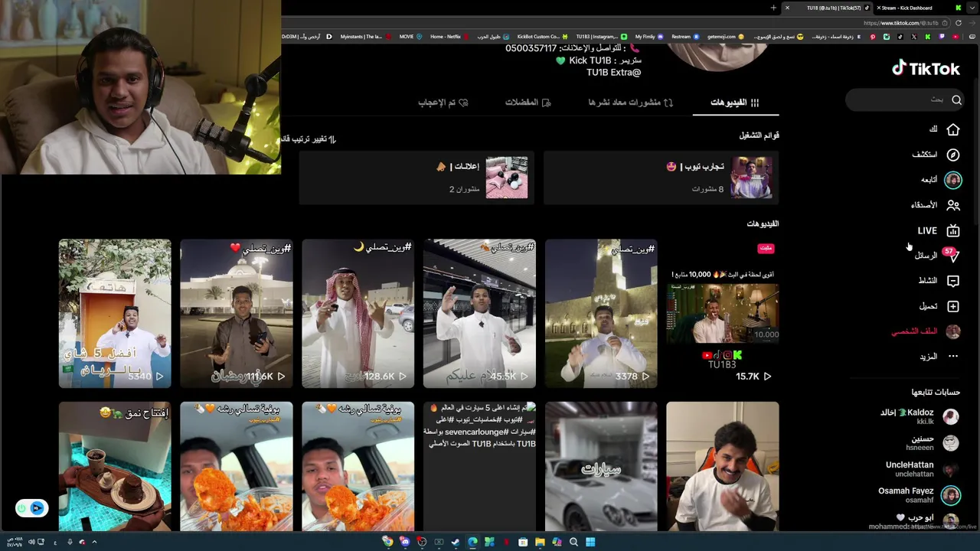
Task: Click the camera overlay toggle on video
Action: 31,508
